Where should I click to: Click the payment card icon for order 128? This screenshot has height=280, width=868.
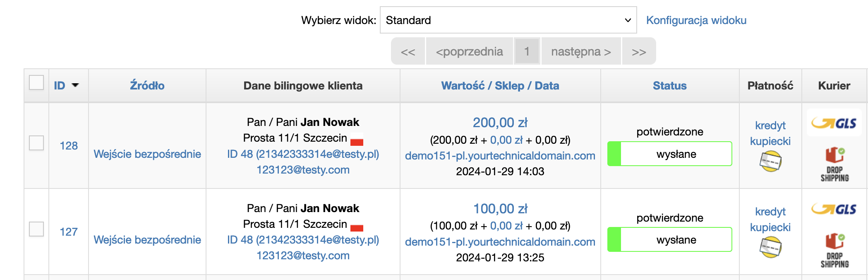[x=770, y=162]
